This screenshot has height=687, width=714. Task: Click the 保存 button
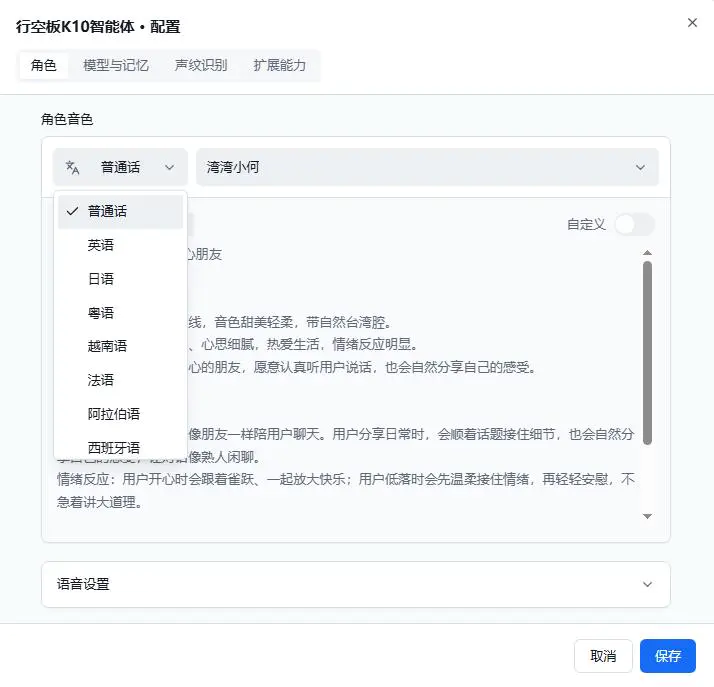[x=668, y=656]
